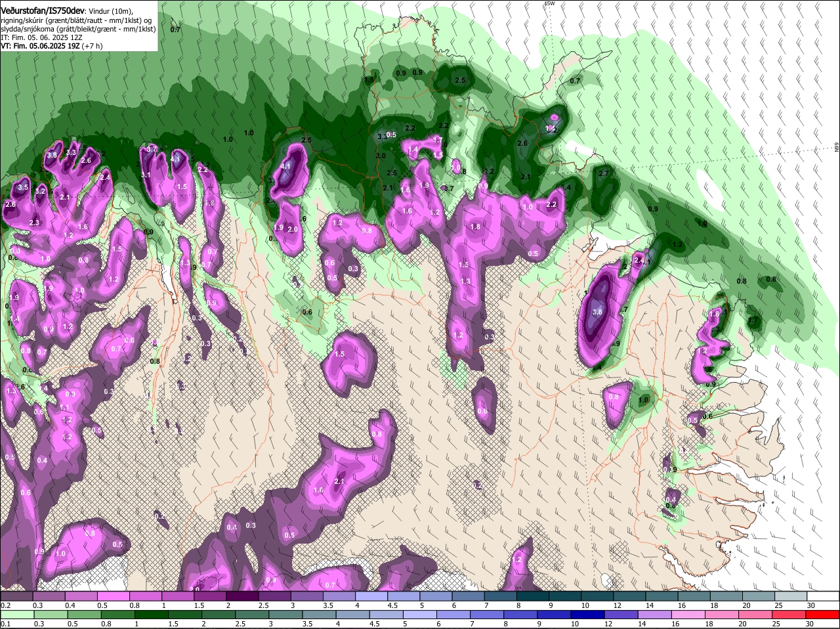
Task: Pick the white upper legend swatch above 30
Action: pyautogui.click(x=823, y=596)
